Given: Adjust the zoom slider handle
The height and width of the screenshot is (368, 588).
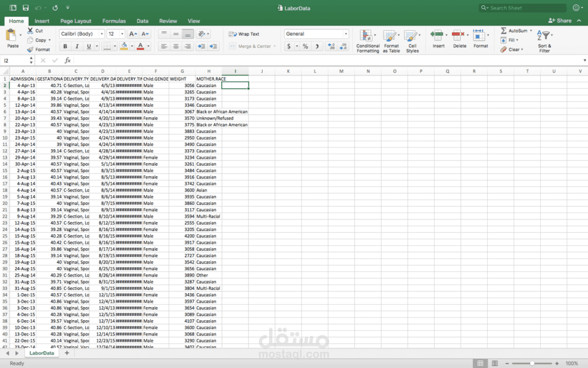Looking at the screenshot, I should click(x=532, y=363).
